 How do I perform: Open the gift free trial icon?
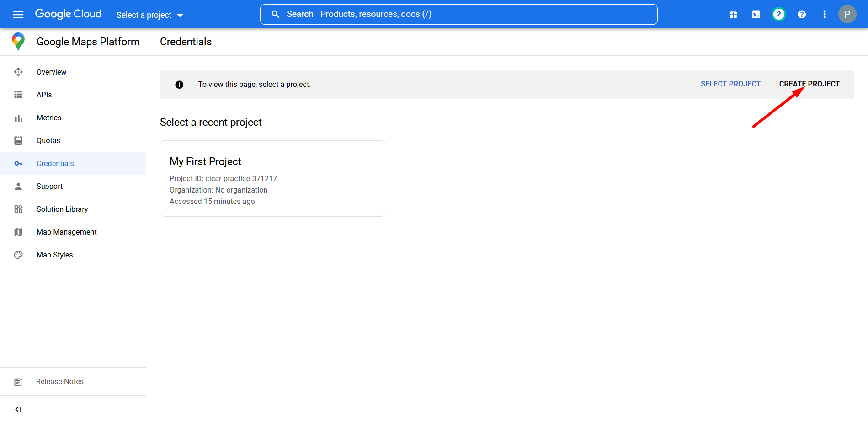(733, 15)
